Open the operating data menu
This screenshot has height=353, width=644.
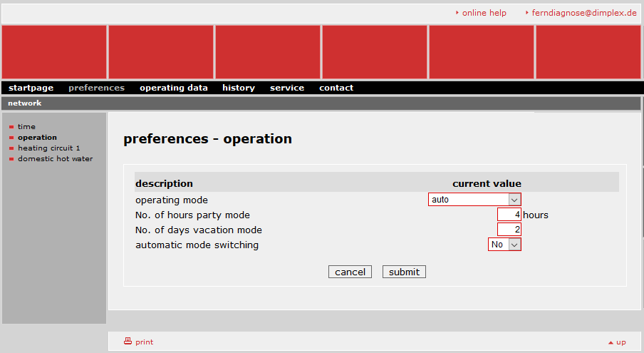[173, 88]
